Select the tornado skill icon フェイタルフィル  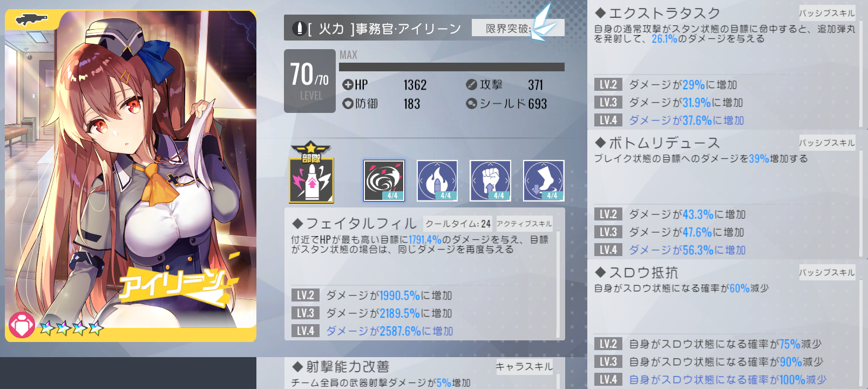point(384,180)
